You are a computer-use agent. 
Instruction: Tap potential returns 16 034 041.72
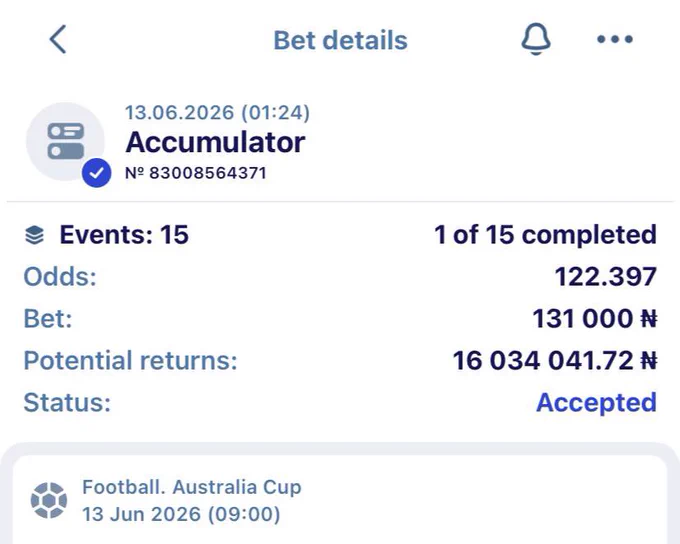pyautogui.click(x=543, y=360)
